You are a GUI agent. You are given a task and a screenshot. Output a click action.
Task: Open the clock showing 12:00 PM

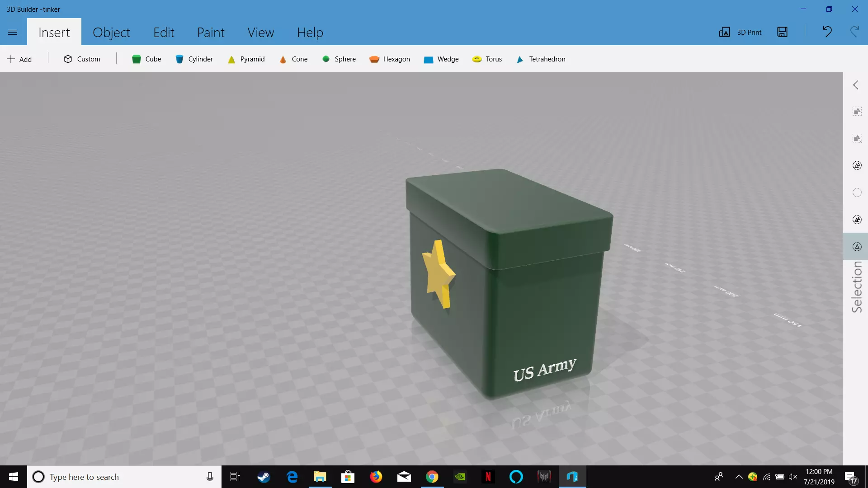(x=819, y=477)
